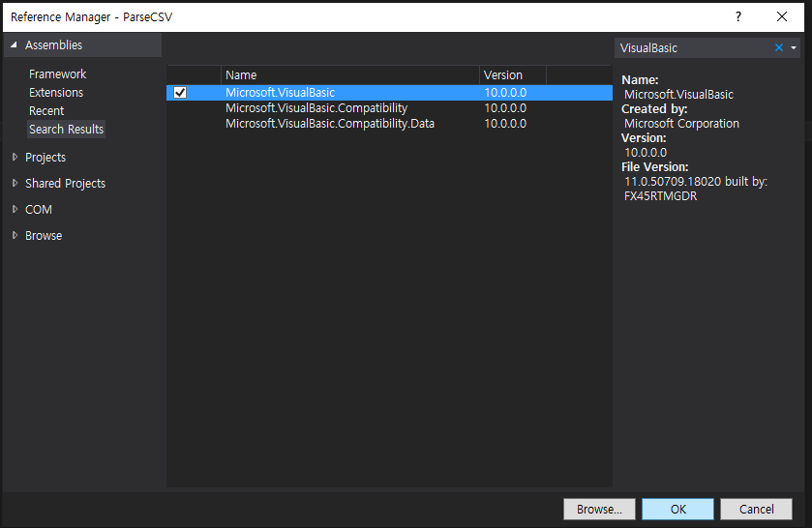The image size is (812, 528).
Task: Collapse the Assemblies section arrow
Action: pos(14,45)
